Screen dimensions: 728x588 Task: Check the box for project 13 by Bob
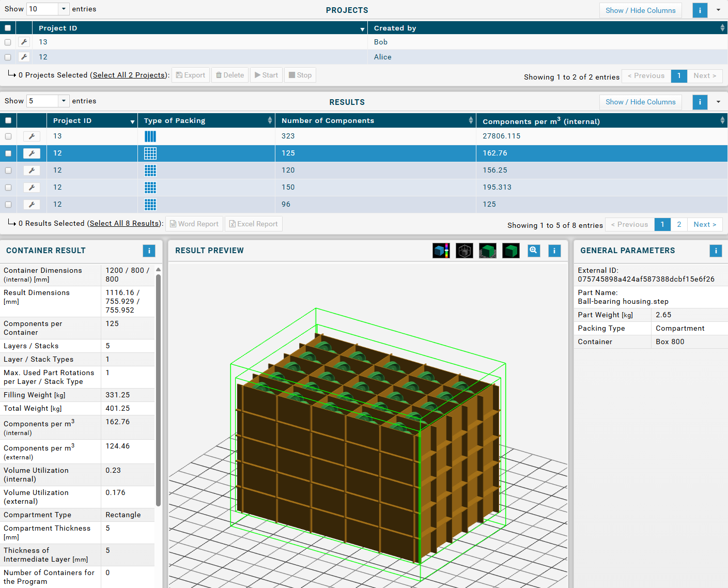8,42
